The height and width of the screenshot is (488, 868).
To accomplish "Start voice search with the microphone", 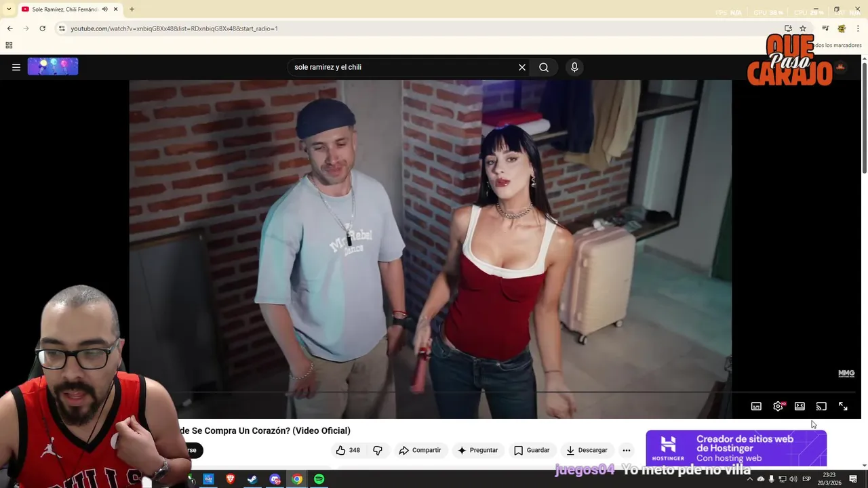I will coord(574,67).
